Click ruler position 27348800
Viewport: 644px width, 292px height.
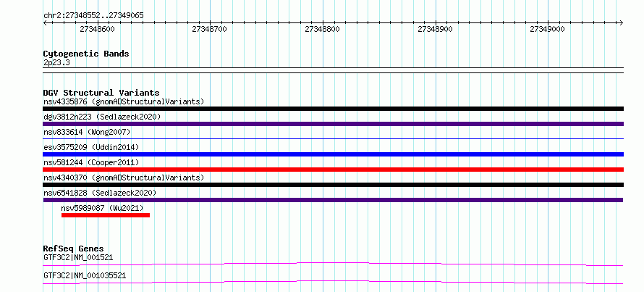(x=323, y=29)
